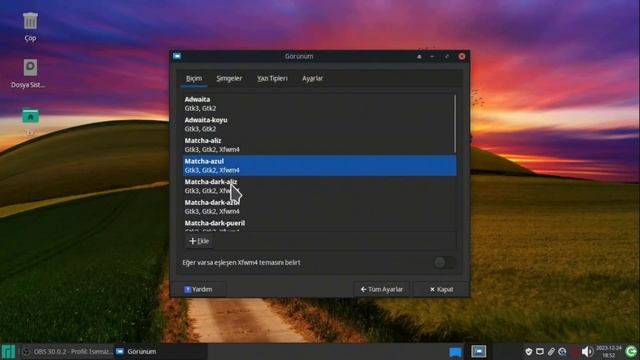
Task: Open the Ayarlar tab
Action: pos(312,78)
